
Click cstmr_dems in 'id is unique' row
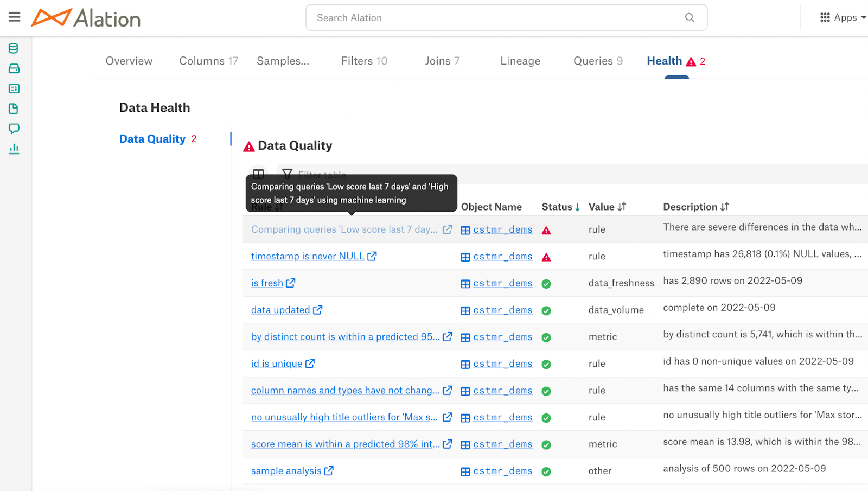tap(503, 364)
